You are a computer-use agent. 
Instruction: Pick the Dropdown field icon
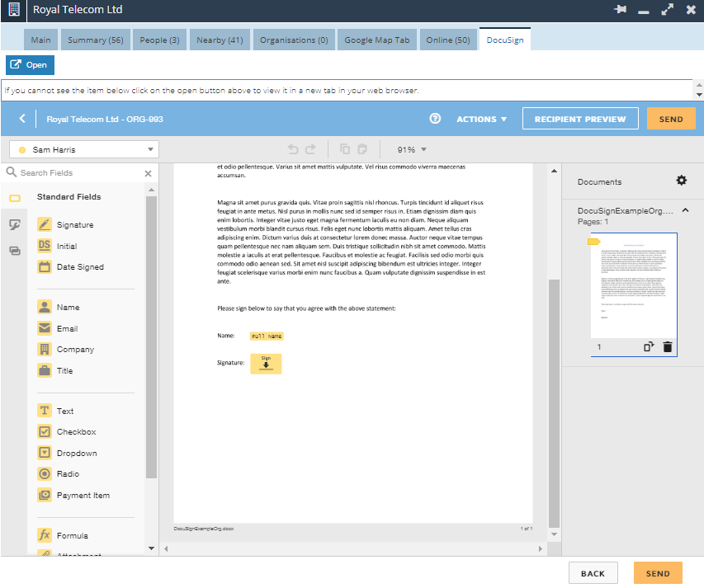[x=45, y=453]
